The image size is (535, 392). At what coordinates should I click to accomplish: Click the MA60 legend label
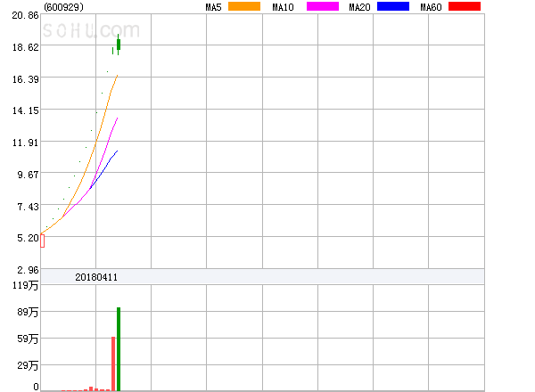[431, 7]
